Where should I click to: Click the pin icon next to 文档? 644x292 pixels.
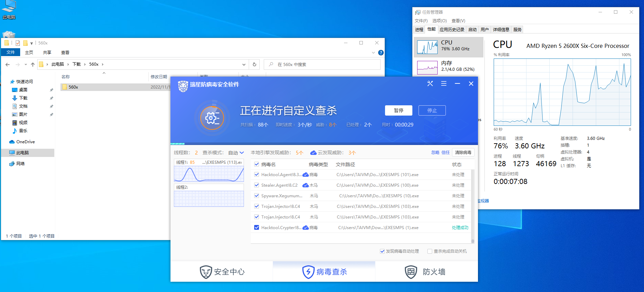click(x=52, y=106)
